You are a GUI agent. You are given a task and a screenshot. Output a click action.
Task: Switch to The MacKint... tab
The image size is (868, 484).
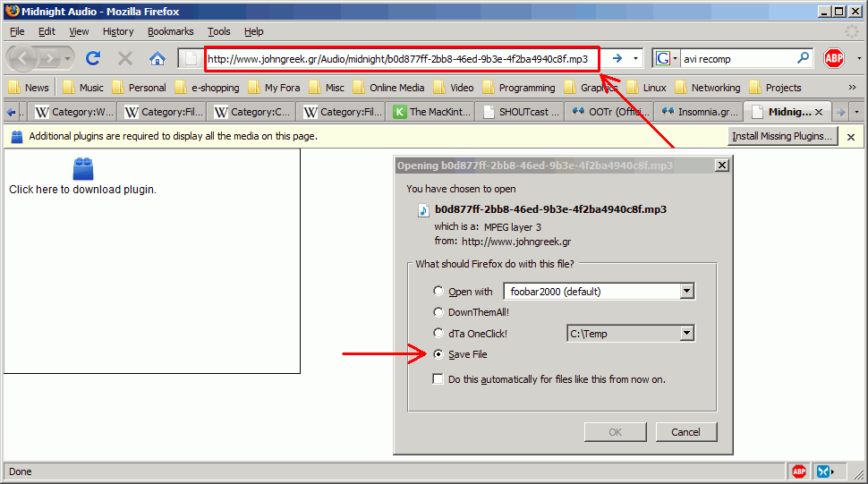pos(432,112)
